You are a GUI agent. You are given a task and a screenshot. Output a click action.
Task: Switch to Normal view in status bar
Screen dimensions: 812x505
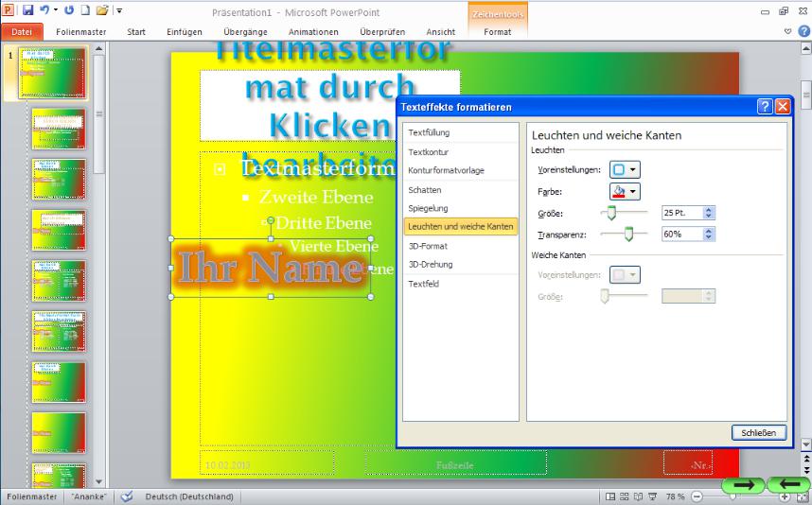click(611, 496)
